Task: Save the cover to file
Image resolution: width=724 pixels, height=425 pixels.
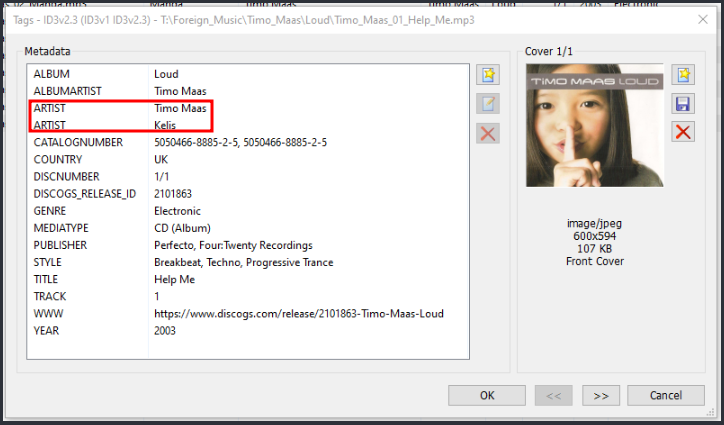Action: click(683, 104)
